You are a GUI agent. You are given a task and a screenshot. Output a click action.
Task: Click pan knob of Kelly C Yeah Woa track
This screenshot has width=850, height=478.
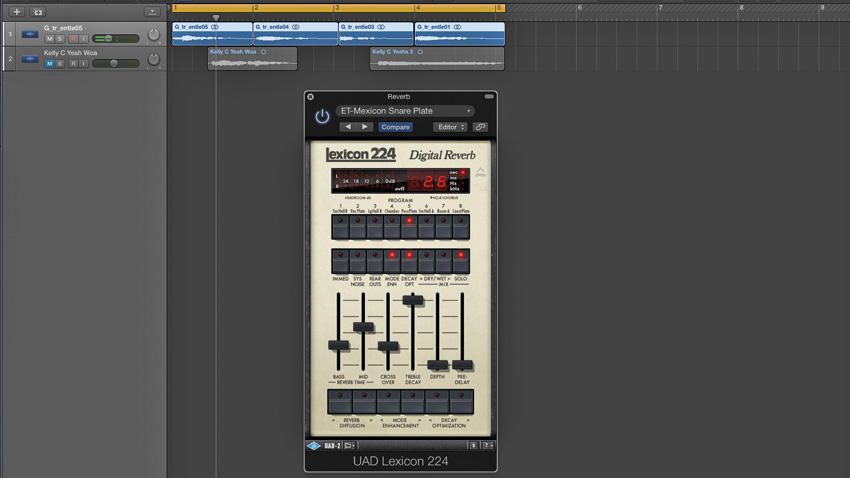click(x=154, y=59)
